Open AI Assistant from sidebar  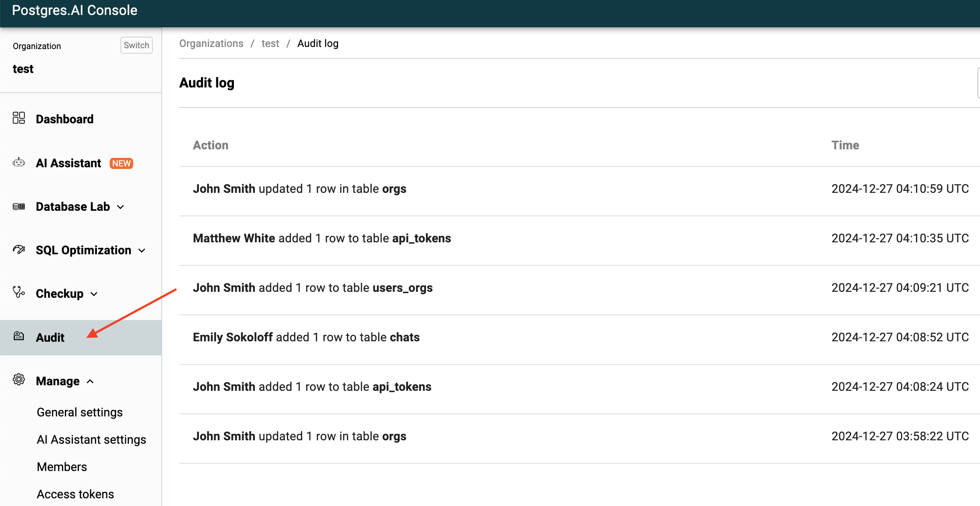click(x=68, y=163)
